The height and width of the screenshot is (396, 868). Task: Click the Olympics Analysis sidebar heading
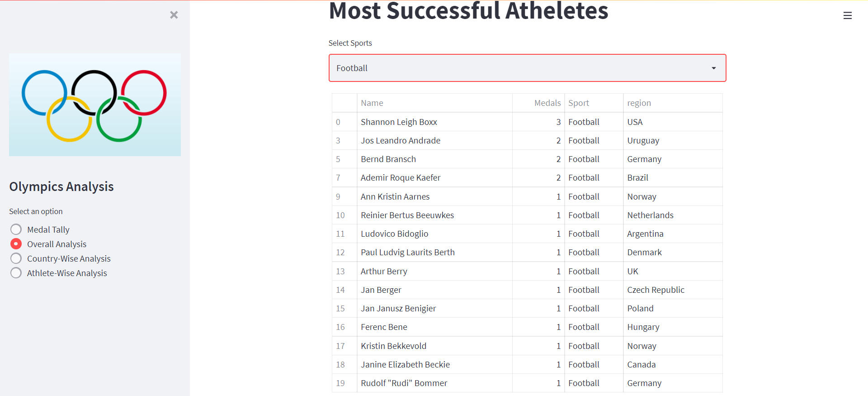point(61,186)
